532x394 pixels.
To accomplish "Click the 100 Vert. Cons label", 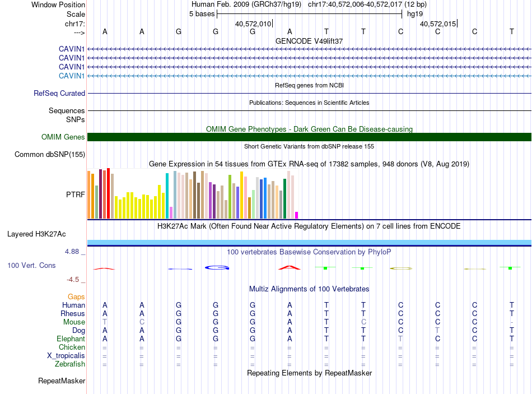I will pyautogui.click(x=31, y=265).
